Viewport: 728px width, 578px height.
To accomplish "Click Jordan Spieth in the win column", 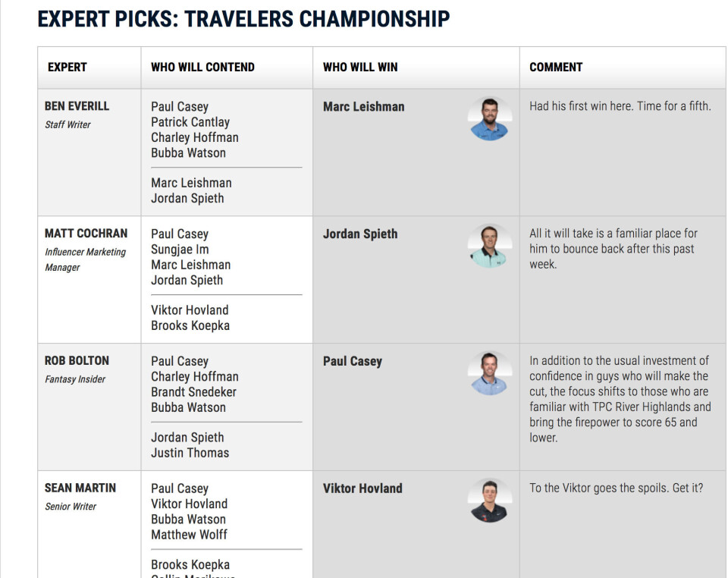I will click(360, 234).
